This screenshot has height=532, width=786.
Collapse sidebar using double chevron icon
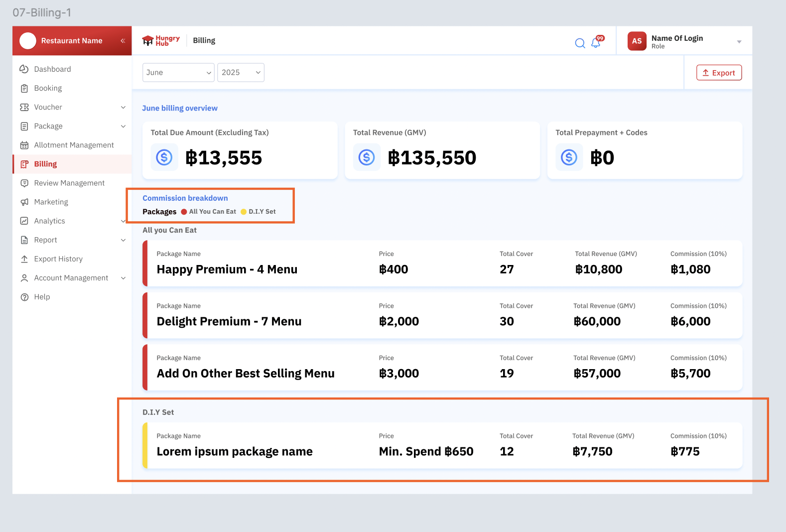point(123,41)
